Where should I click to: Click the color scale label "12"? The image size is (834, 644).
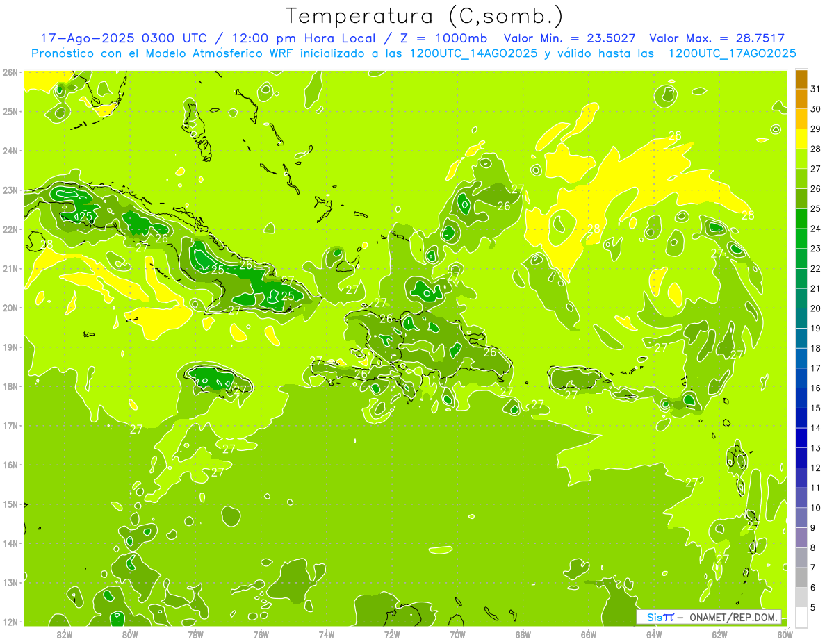pyautogui.click(x=815, y=468)
